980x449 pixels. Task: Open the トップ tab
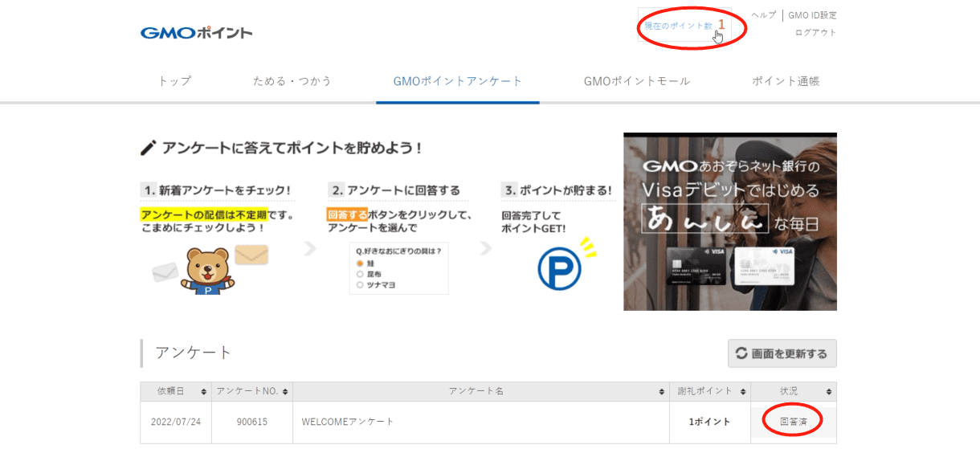pos(174,81)
